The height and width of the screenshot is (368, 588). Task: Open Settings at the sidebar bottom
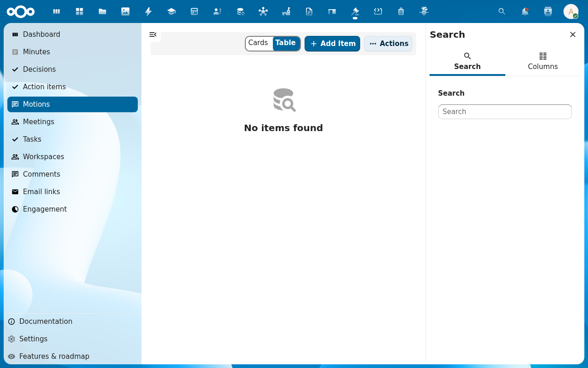tap(73, 339)
